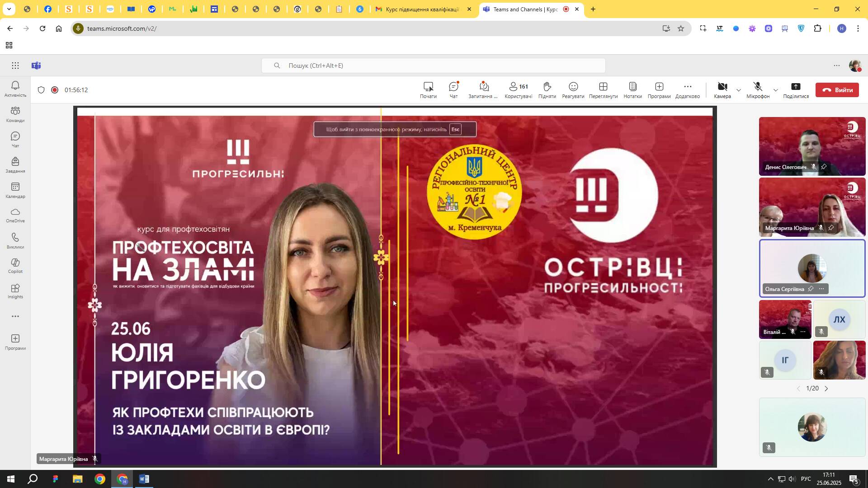Screen dimensions: 868x488
Task: Toggle pin on Ольга Сергіївна tile
Action: click(x=811, y=289)
